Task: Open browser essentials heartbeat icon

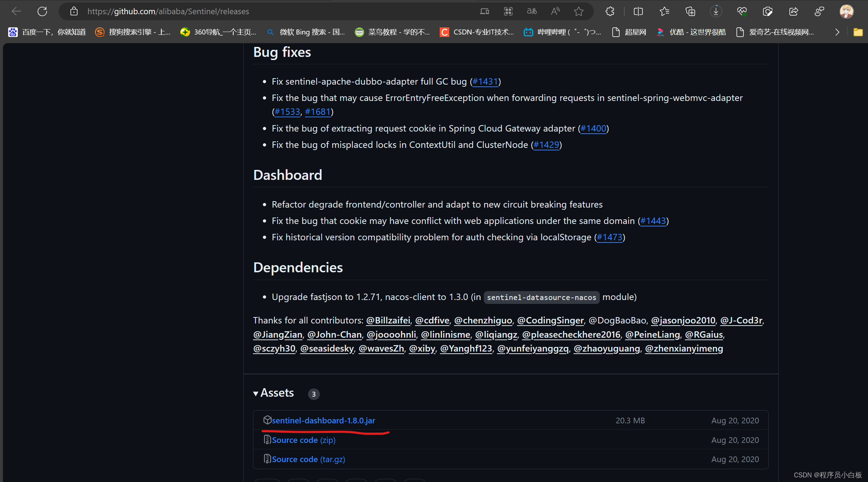Action: point(742,11)
